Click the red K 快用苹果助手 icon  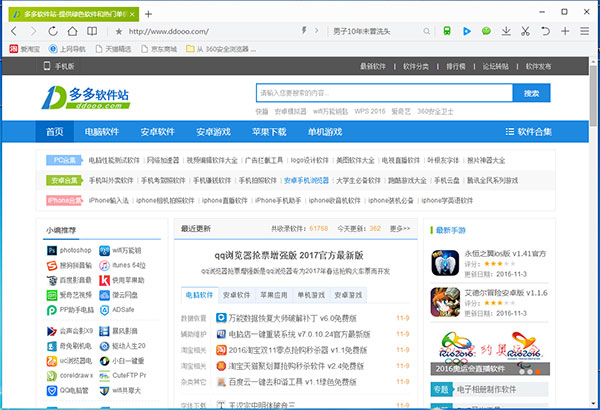[104, 280]
